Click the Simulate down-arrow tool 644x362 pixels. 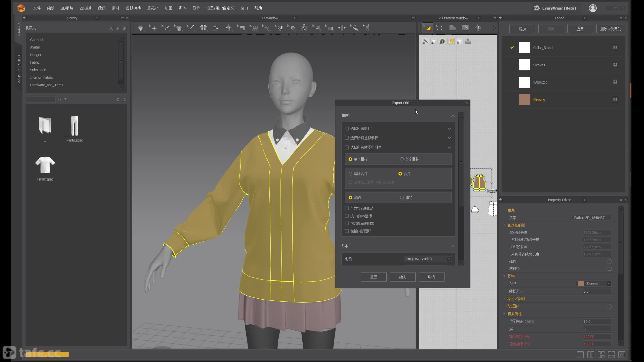tap(141, 28)
